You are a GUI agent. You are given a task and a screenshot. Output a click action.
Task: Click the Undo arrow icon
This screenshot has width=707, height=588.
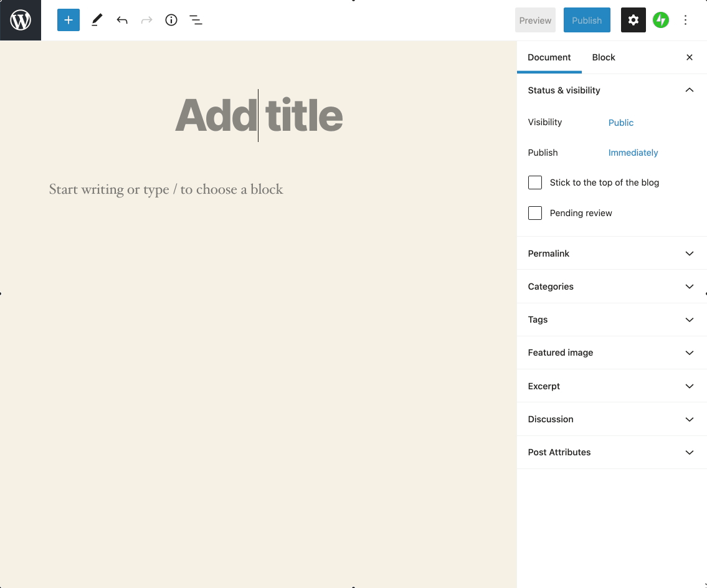tap(122, 21)
